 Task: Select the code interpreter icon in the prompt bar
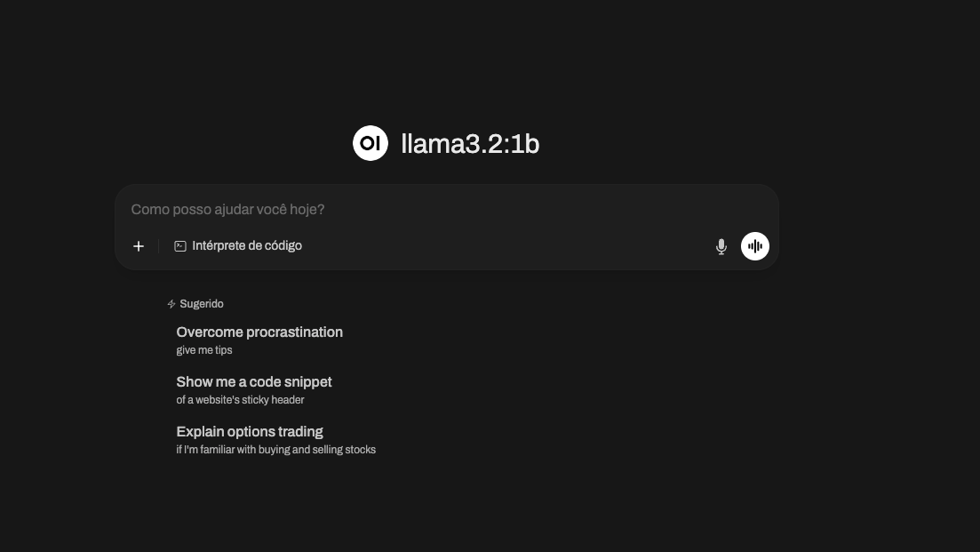[180, 245]
